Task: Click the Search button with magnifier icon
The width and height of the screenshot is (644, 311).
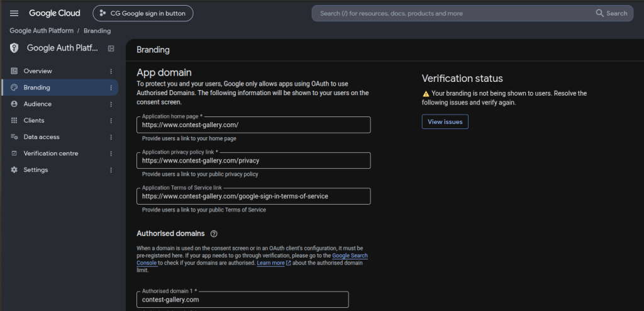Action: (611, 13)
